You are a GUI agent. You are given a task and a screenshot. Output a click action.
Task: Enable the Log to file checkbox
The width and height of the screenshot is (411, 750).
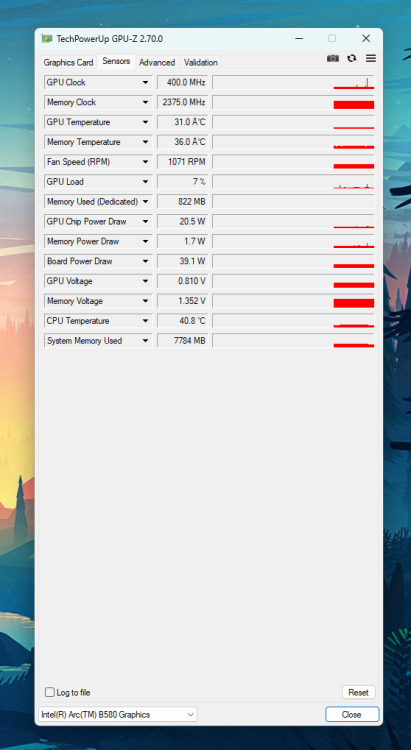[x=50, y=692]
